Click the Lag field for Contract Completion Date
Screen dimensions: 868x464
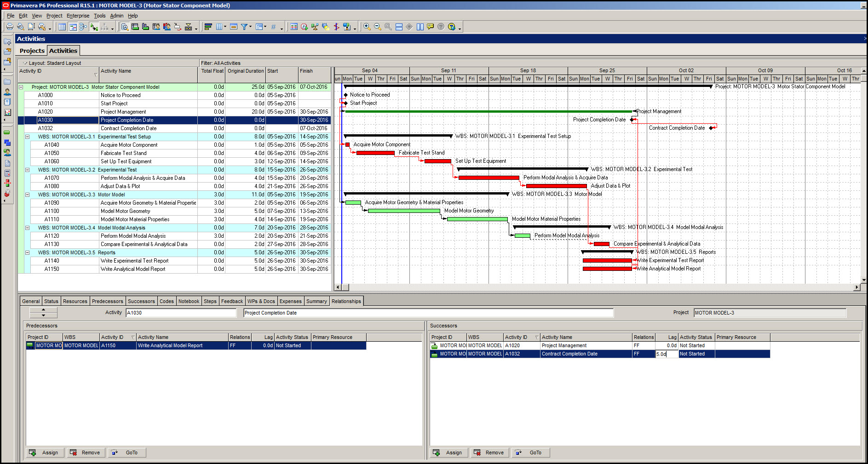click(667, 354)
